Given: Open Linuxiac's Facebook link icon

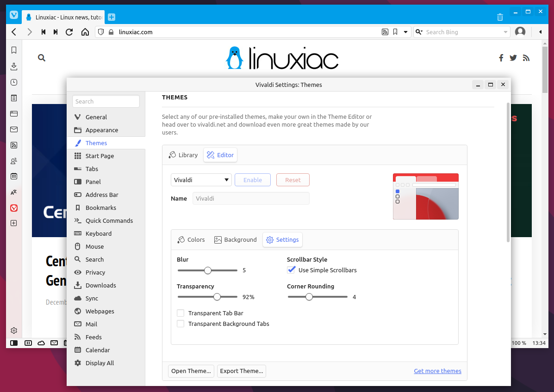Looking at the screenshot, I should pos(501,58).
